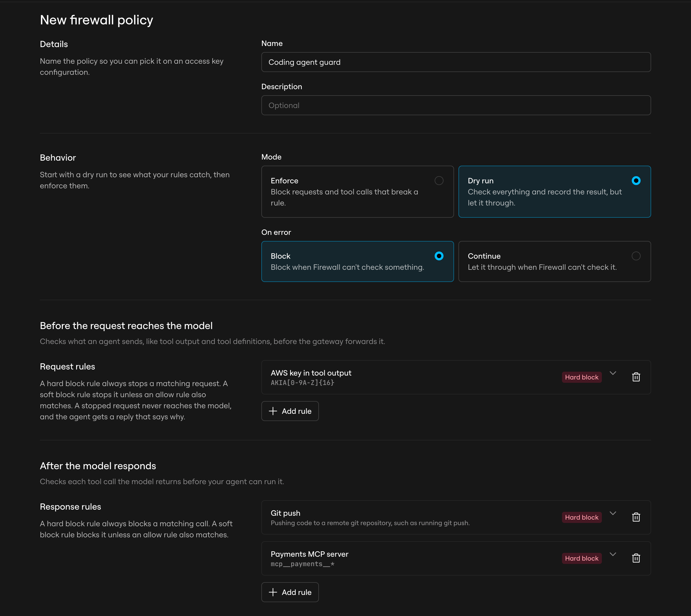Expand the Payments MCP server rule chevron
Image resolution: width=691 pixels, height=616 pixels.
(x=613, y=554)
